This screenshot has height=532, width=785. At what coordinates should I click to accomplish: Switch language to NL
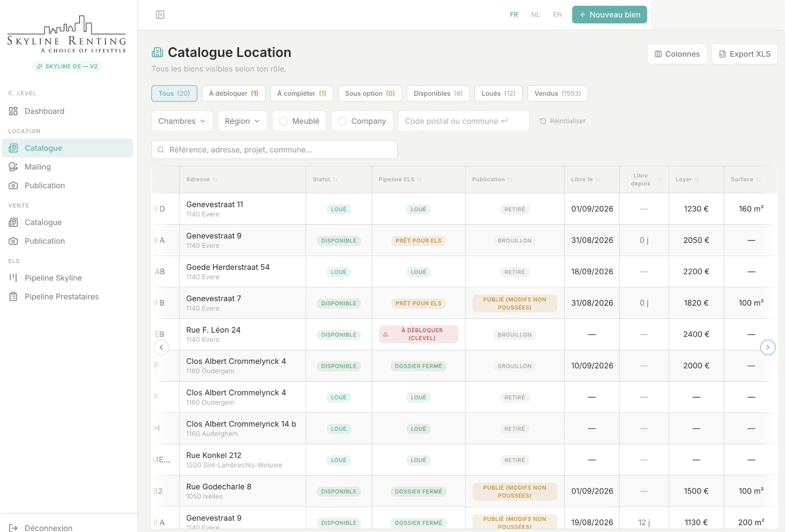[x=535, y=15]
